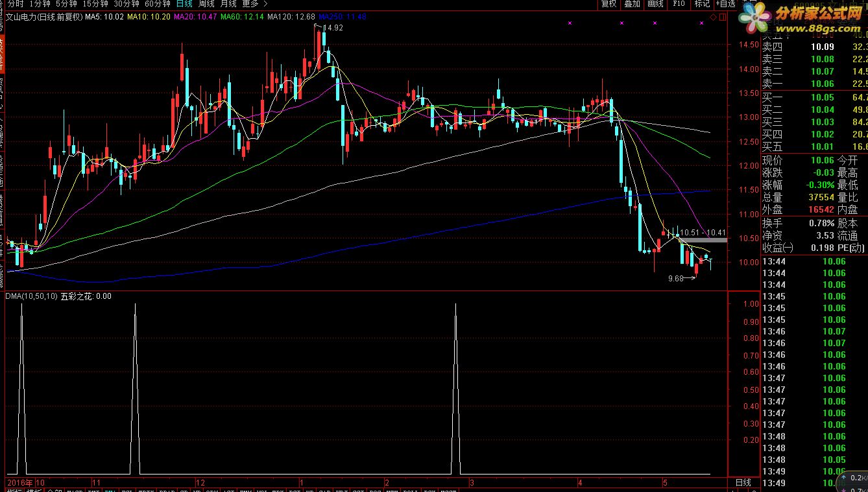Click the 收益(一) 0.198 value

[x=822, y=248]
